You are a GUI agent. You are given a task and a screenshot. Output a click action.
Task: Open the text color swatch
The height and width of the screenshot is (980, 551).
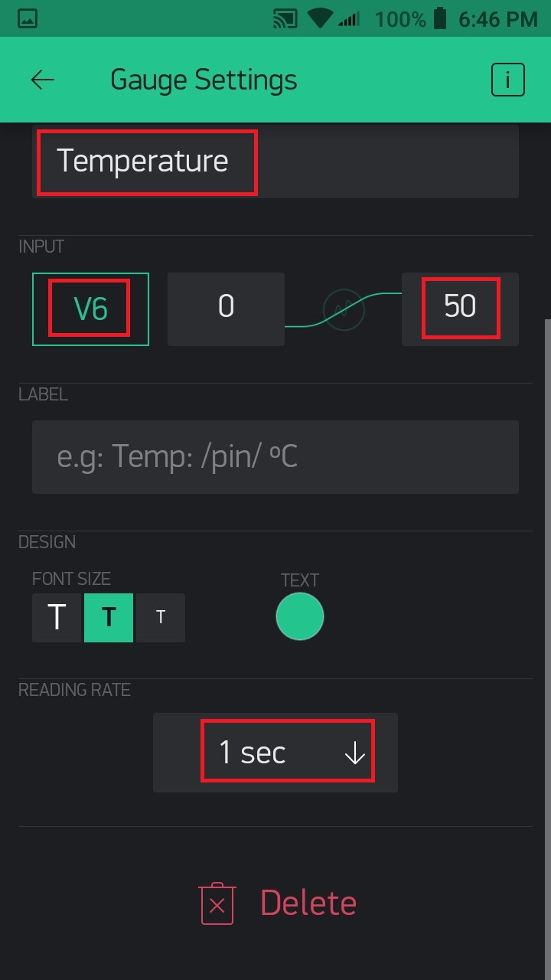pos(300,616)
